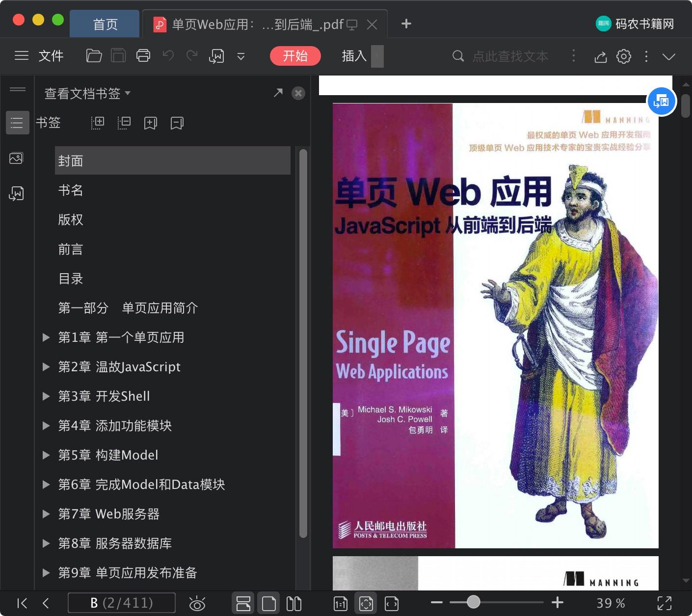692x616 pixels.
Task: Toggle two-page view
Action: [294, 603]
